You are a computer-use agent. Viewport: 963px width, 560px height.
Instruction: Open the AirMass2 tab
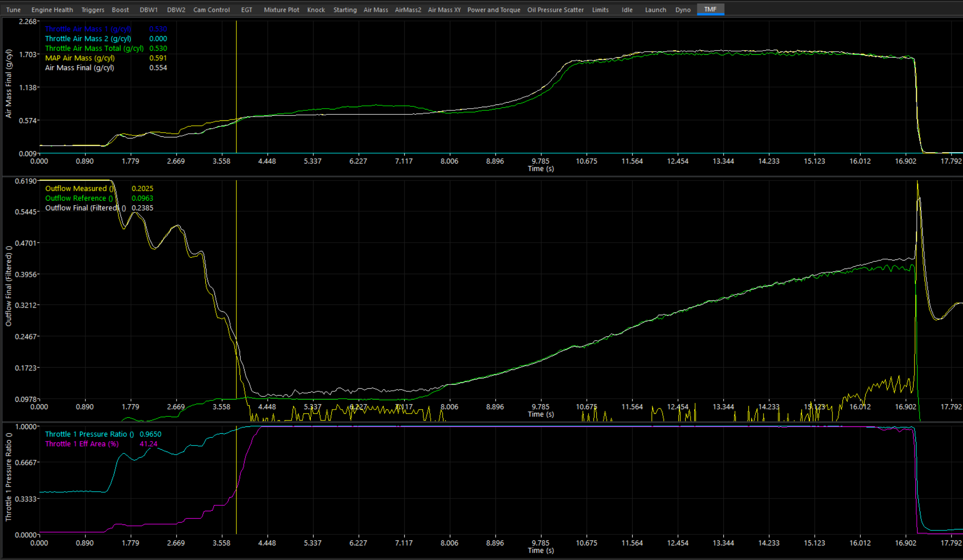click(x=408, y=9)
